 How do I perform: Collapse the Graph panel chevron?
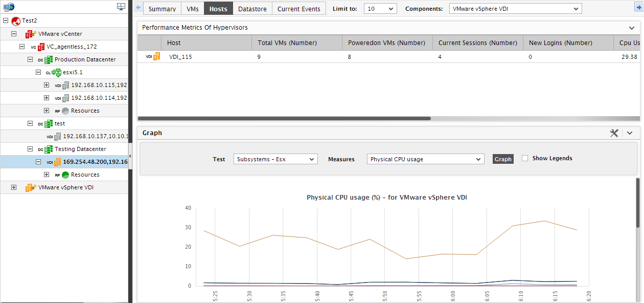point(630,133)
